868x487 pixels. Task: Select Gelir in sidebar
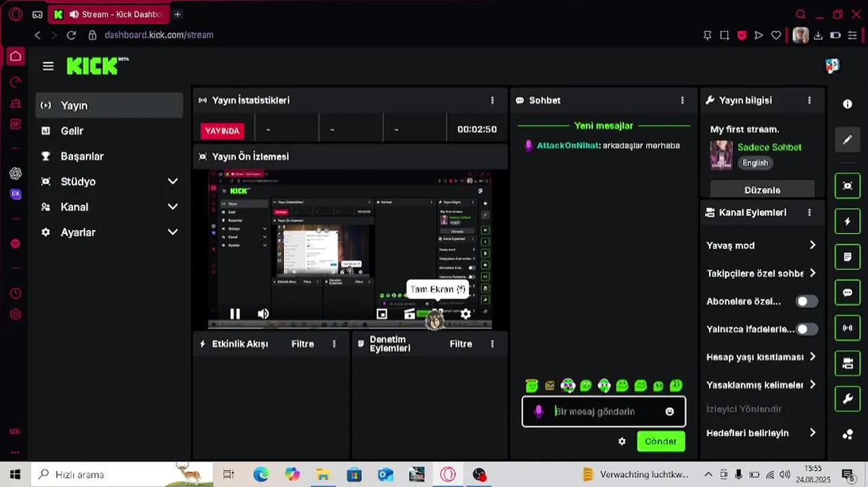109,131
